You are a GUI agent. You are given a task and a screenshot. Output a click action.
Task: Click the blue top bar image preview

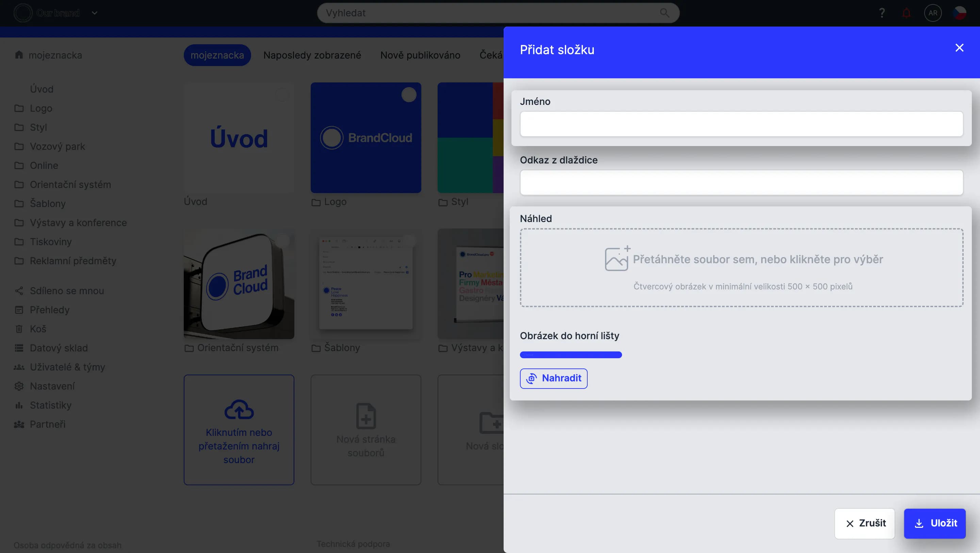click(x=571, y=355)
